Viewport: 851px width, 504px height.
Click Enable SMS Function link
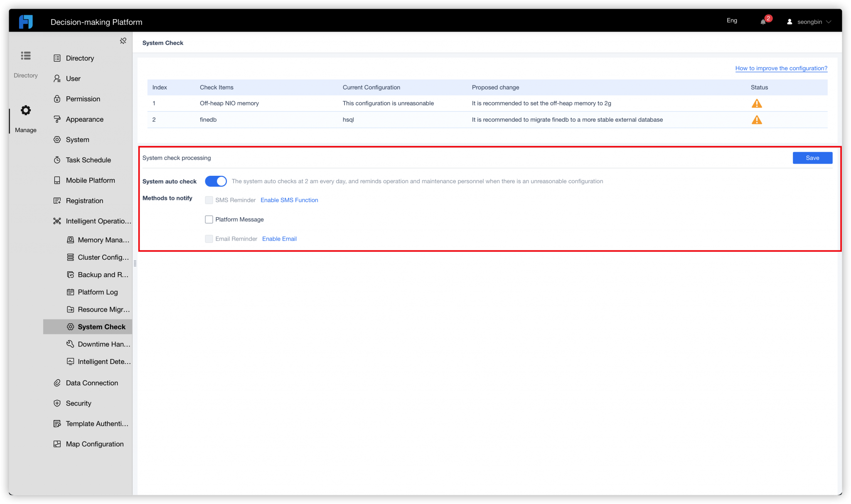289,200
